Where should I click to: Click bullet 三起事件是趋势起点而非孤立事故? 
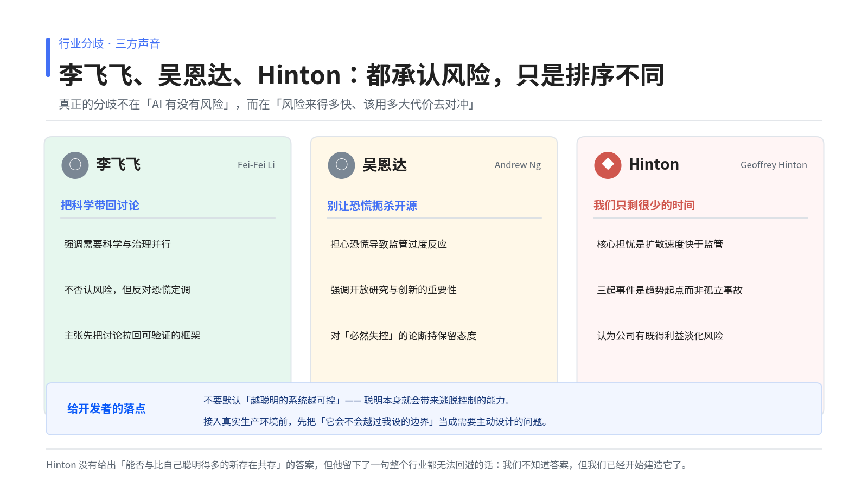point(669,291)
